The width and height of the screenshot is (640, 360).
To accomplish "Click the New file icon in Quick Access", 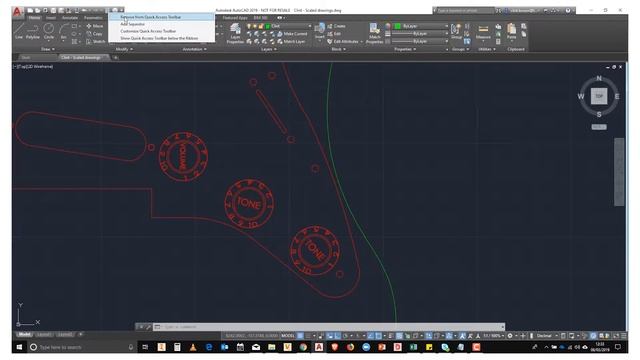I will 30,10.
